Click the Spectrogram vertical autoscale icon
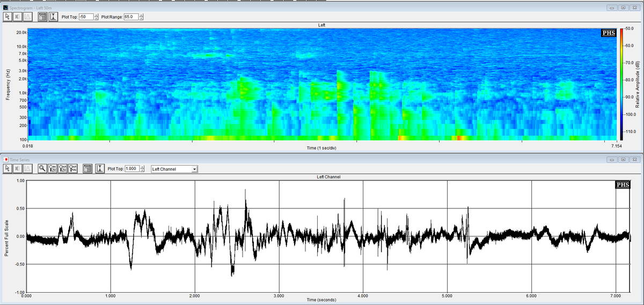The width and height of the screenshot is (644, 305). pyautogui.click(x=53, y=17)
